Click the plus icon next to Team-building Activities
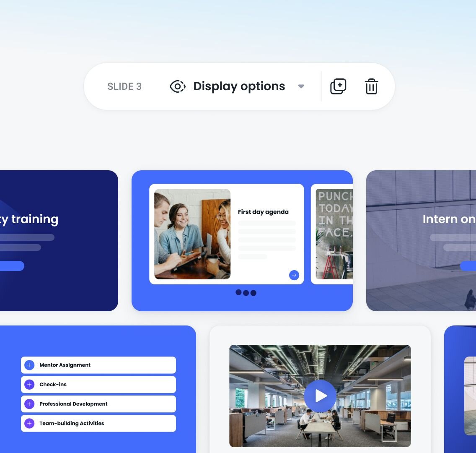 pyautogui.click(x=29, y=423)
